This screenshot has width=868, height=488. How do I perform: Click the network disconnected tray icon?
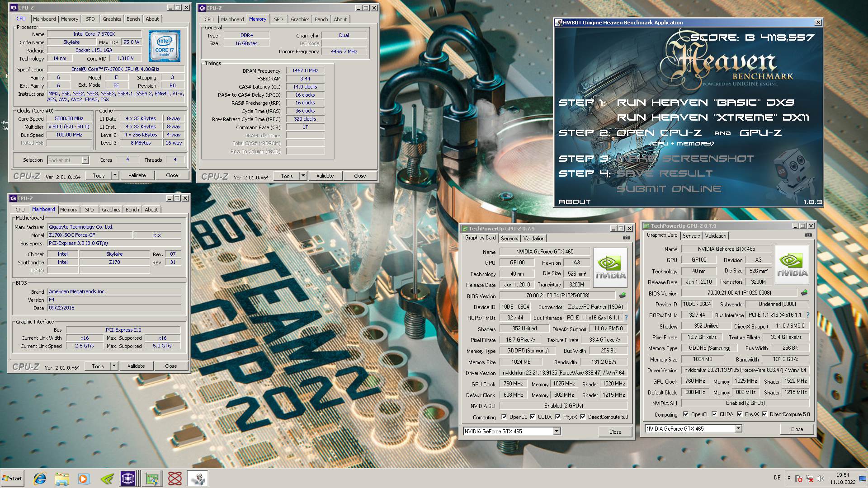coord(810,479)
